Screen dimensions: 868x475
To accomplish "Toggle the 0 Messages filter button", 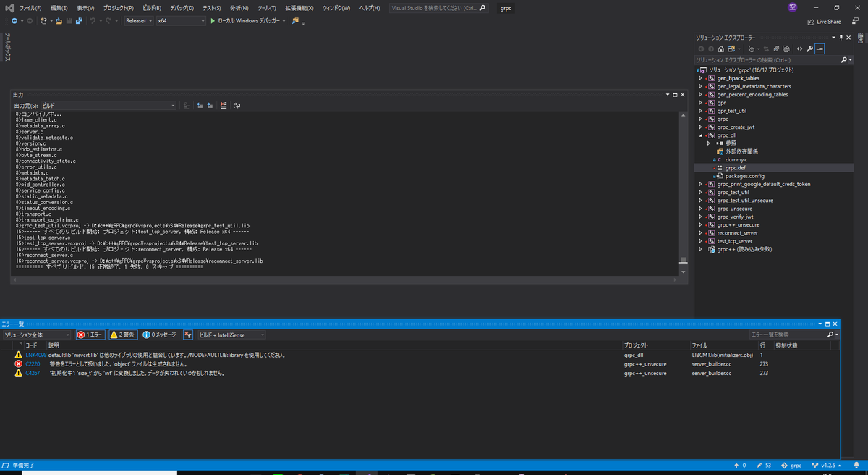I will pos(160,335).
